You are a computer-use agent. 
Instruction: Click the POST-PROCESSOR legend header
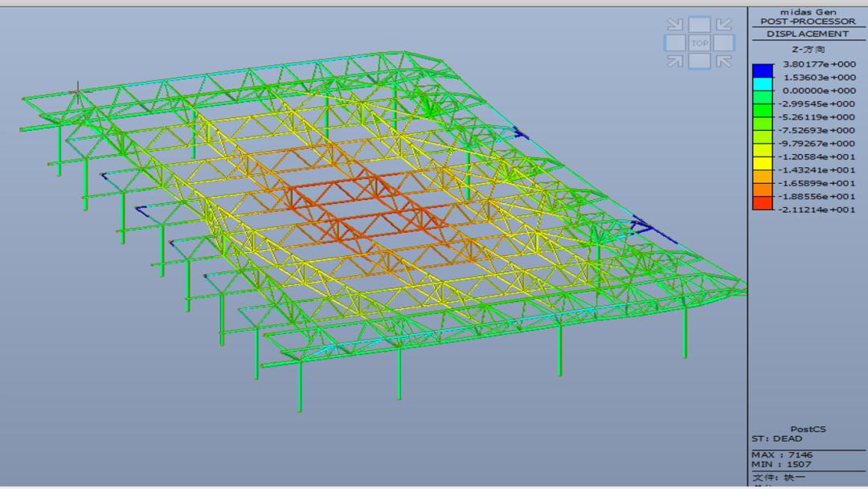click(x=807, y=22)
